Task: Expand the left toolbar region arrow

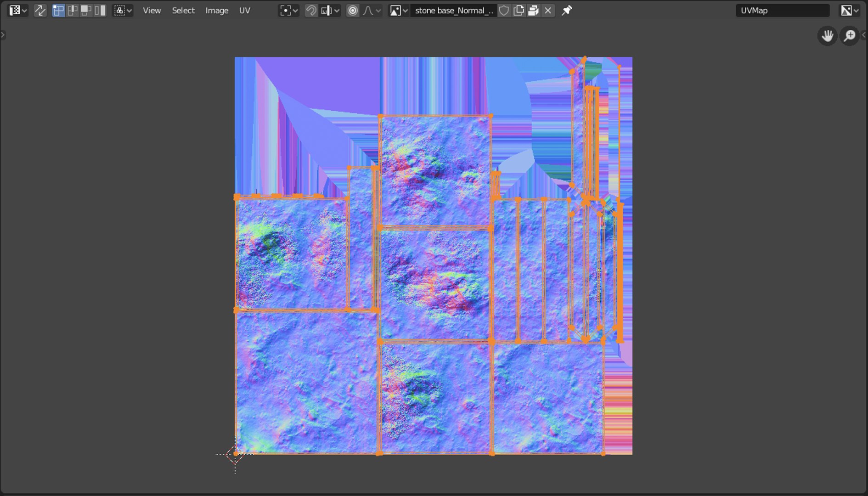Action: [3, 34]
